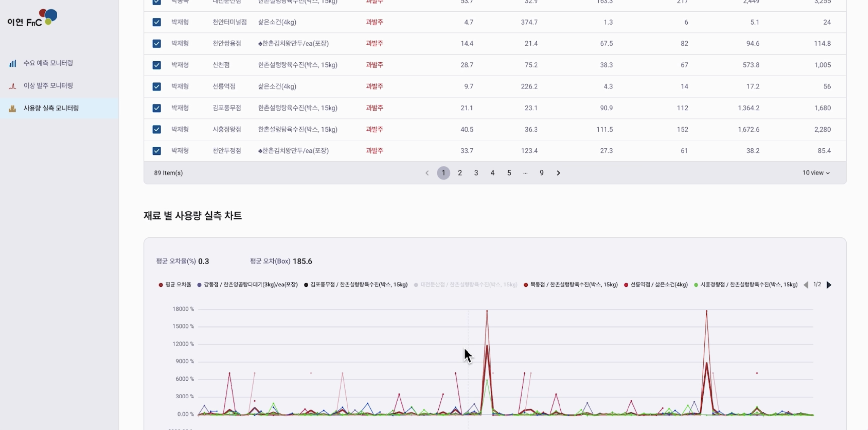Click the 이연 FnC logo icon
The image size is (868, 430).
click(x=48, y=16)
